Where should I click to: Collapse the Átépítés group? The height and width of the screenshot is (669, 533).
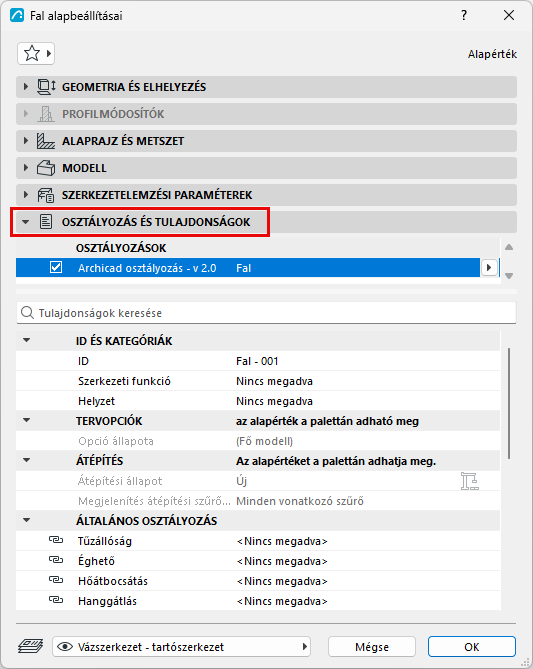tap(26, 460)
